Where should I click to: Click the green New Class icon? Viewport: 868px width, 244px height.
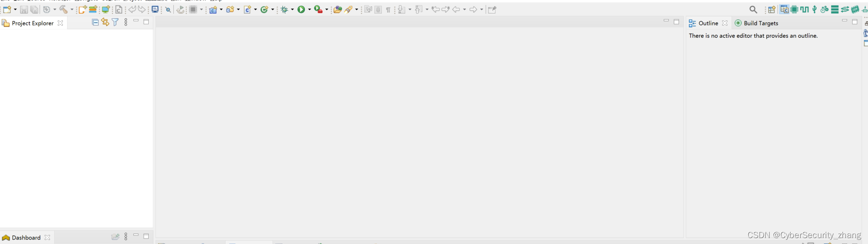point(264,10)
